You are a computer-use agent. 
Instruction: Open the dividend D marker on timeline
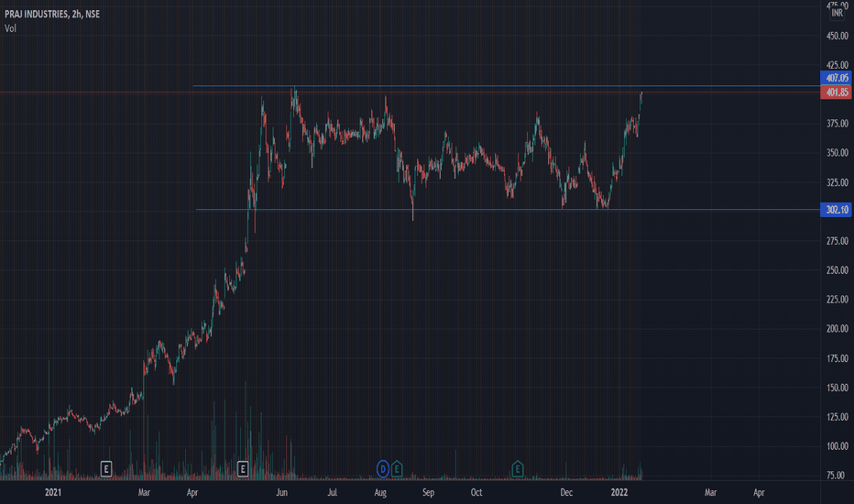(x=383, y=468)
